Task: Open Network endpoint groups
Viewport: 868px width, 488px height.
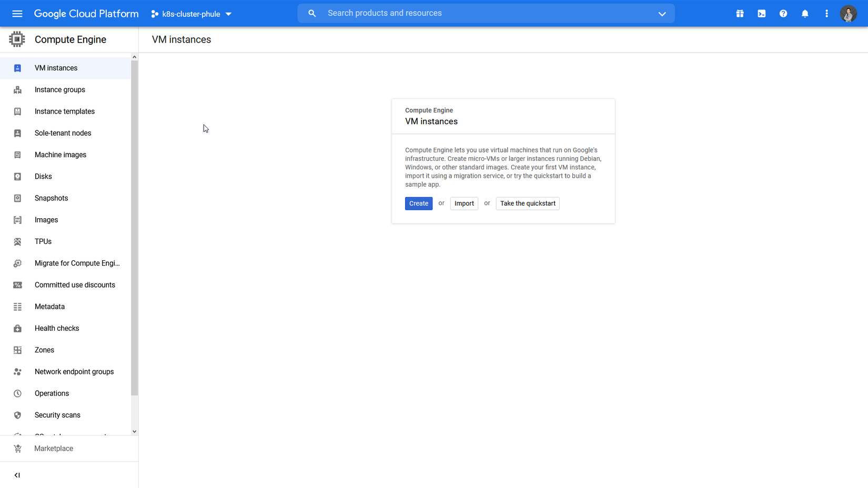Action: (x=65, y=372)
